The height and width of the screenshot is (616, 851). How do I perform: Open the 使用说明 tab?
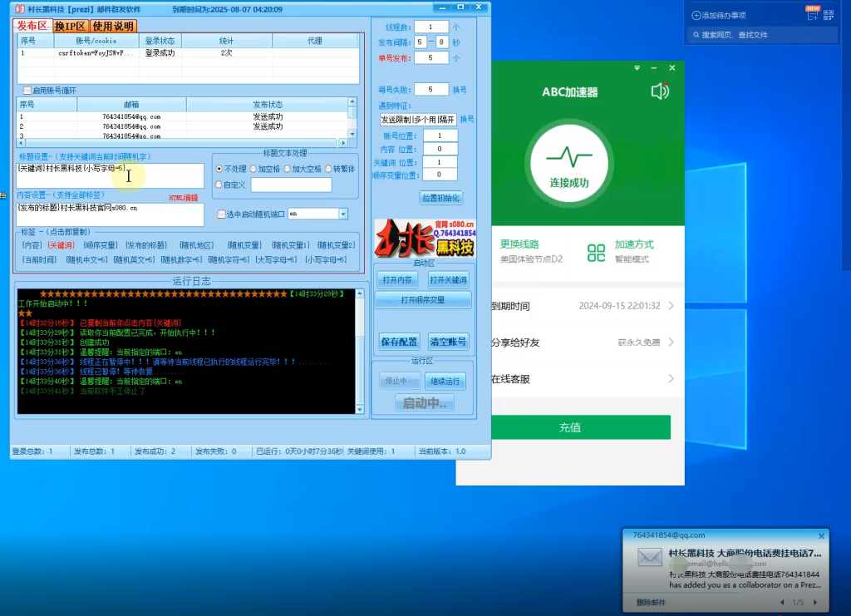(x=112, y=27)
